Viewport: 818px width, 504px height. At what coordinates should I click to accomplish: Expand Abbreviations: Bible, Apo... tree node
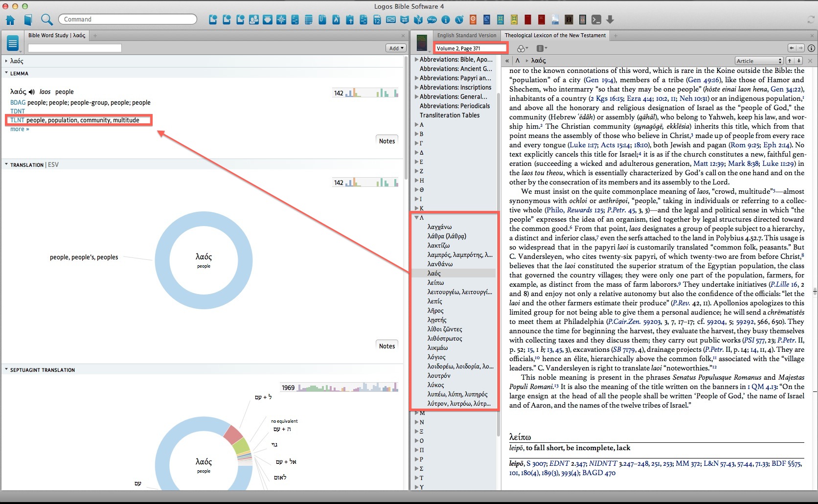pyautogui.click(x=416, y=59)
